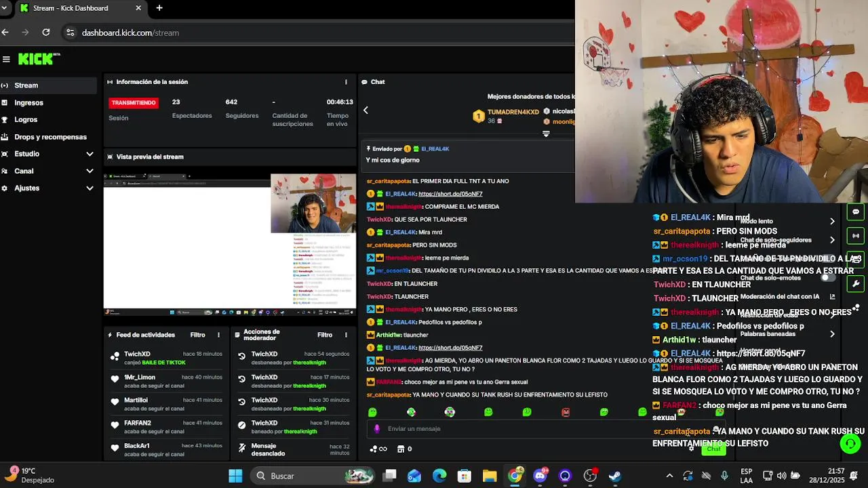
Task: Click the pinned message Y mi cos de giorno
Action: [393, 160]
